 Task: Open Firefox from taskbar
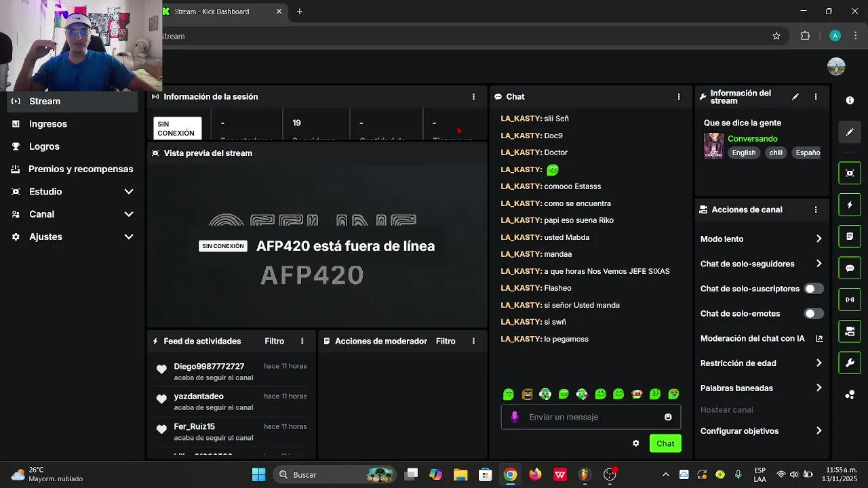point(535,475)
